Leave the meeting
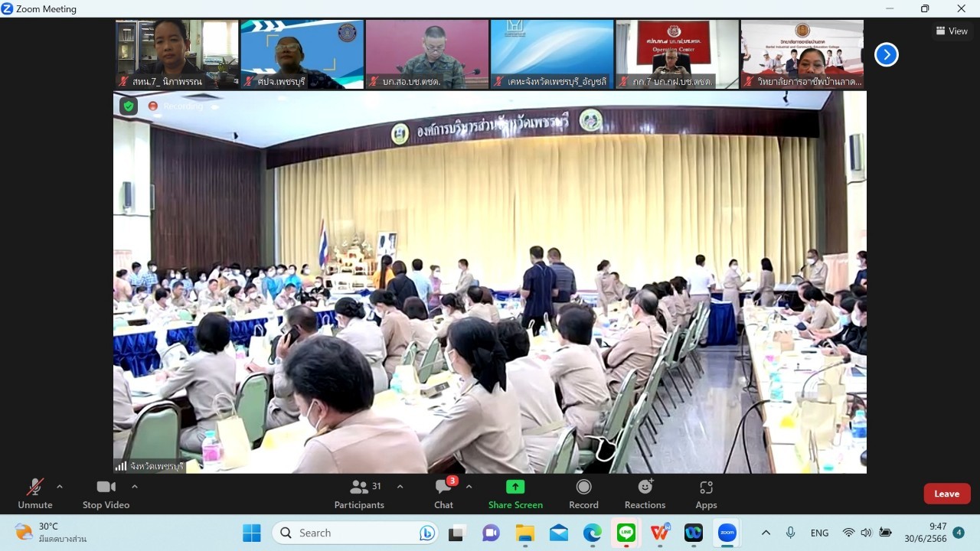 coord(947,494)
